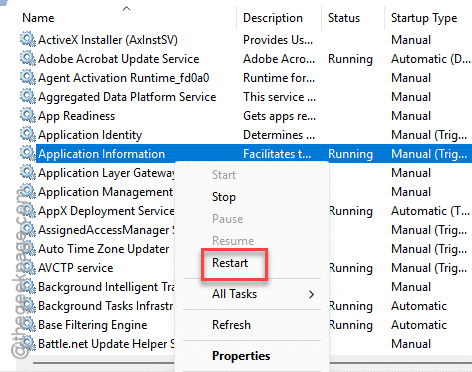This screenshot has width=472, height=372.
Task: Click the Application Layer Gateway gear icon
Action: pos(28,172)
